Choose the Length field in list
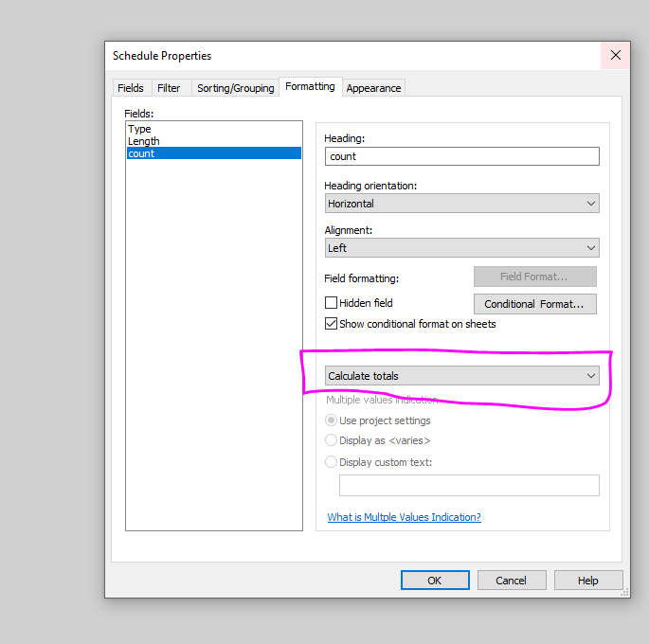 [144, 141]
